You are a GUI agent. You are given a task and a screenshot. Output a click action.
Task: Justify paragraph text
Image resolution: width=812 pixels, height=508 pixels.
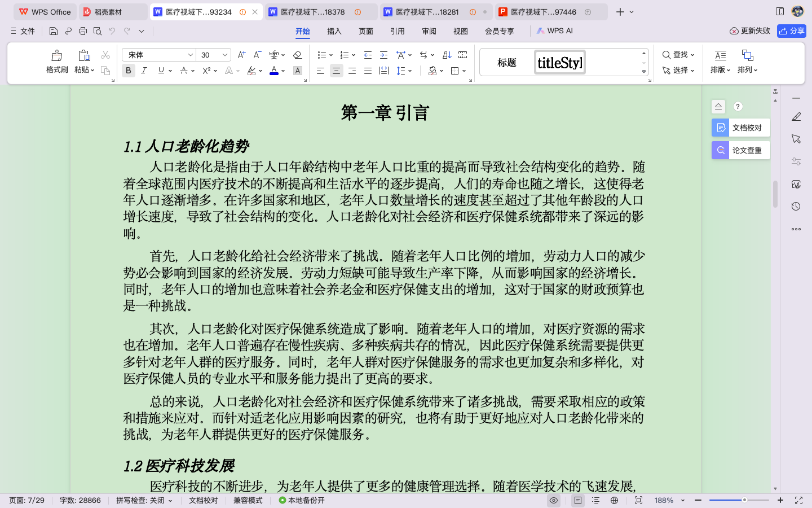(x=368, y=71)
